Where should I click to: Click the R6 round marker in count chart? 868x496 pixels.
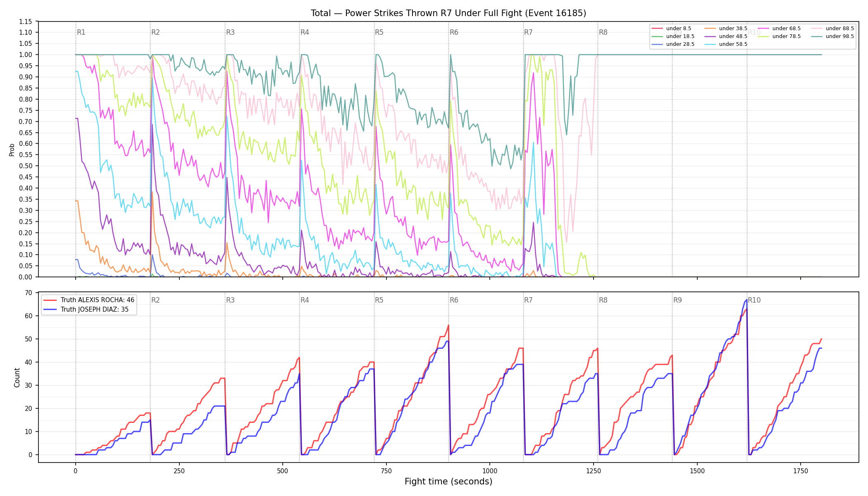454,300
